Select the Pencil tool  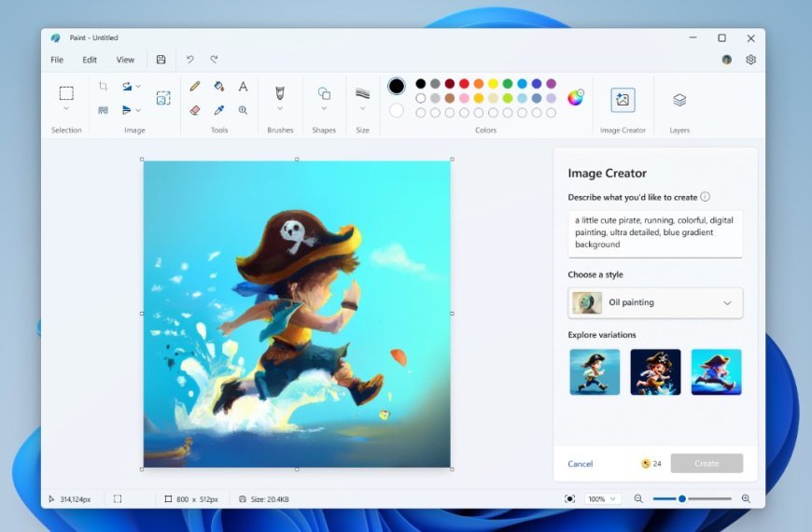point(195,86)
